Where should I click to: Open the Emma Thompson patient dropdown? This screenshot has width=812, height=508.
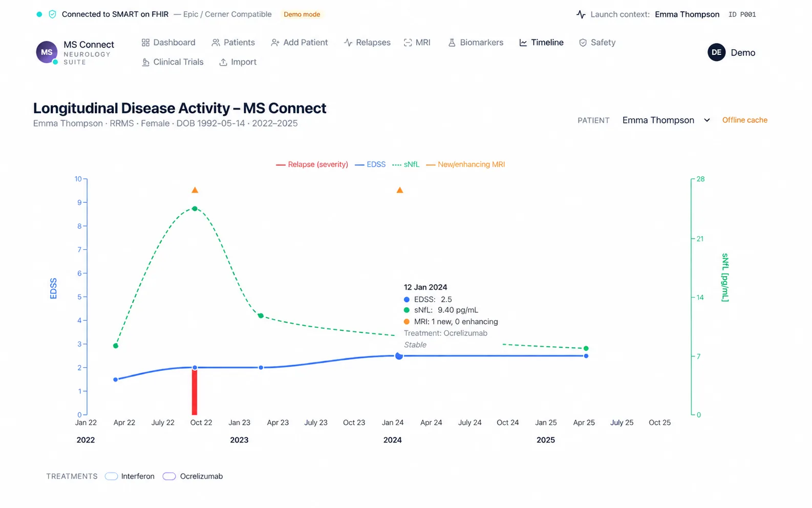(666, 120)
